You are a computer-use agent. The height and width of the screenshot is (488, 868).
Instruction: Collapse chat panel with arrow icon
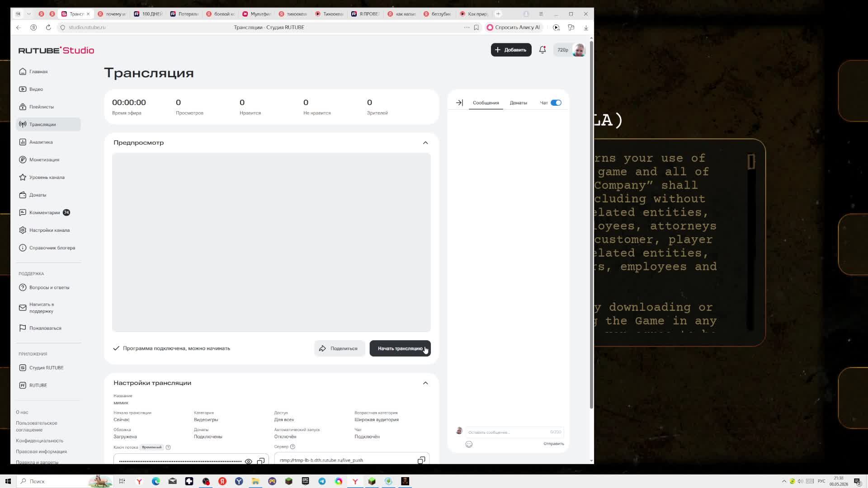click(x=459, y=103)
